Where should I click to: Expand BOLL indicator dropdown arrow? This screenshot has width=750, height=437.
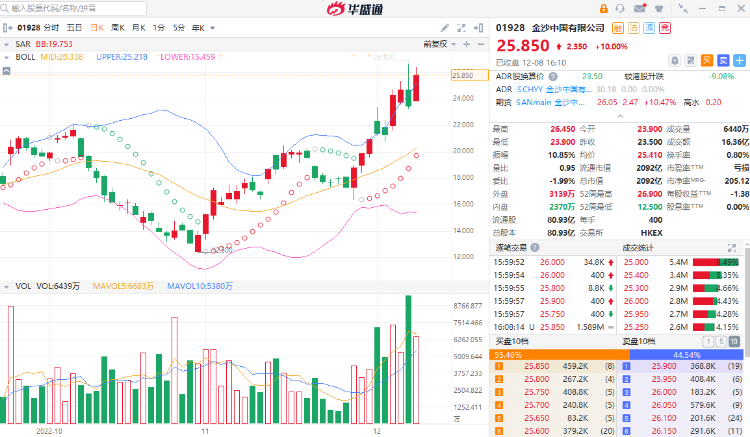pos(6,57)
